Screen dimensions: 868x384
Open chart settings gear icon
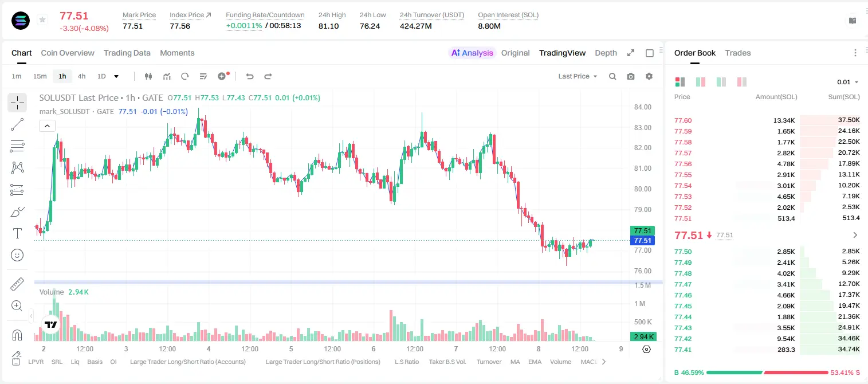point(649,76)
